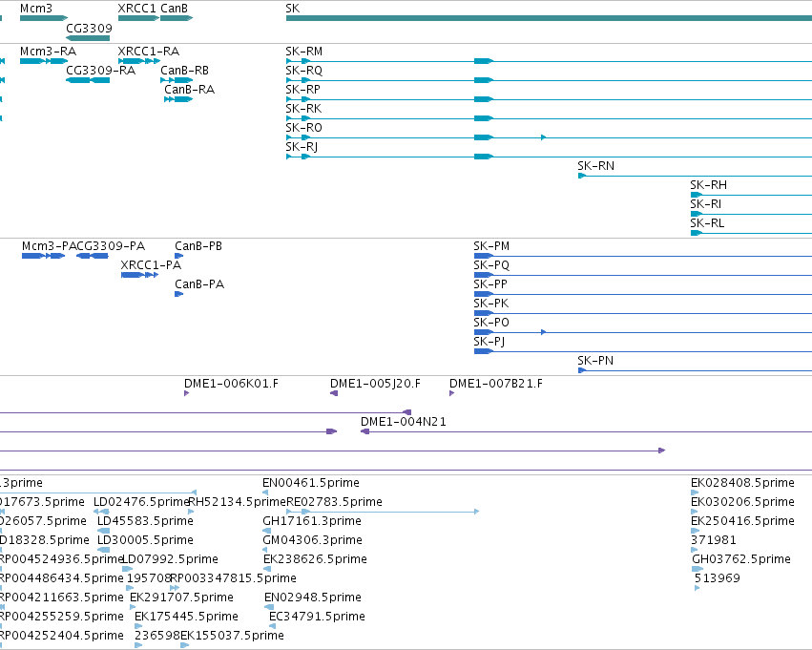
Task: Click the SK-PO protein label
Action: [x=491, y=323]
